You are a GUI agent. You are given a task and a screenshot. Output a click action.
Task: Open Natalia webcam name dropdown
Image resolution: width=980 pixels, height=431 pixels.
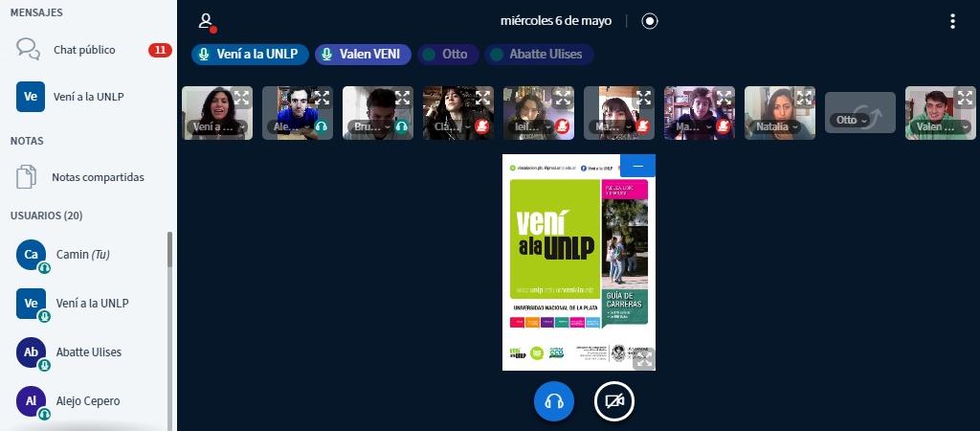(x=773, y=126)
